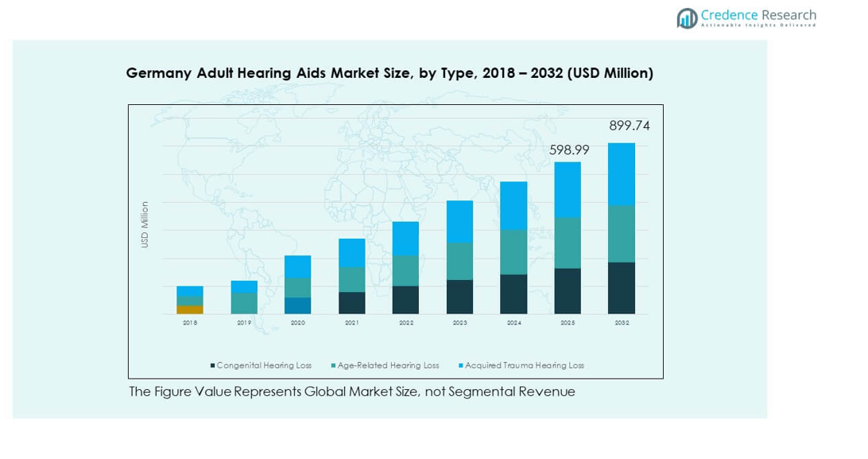Toggle the Age-Related Hearing Loss legend label
The height and width of the screenshot is (459, 868).
388,366
